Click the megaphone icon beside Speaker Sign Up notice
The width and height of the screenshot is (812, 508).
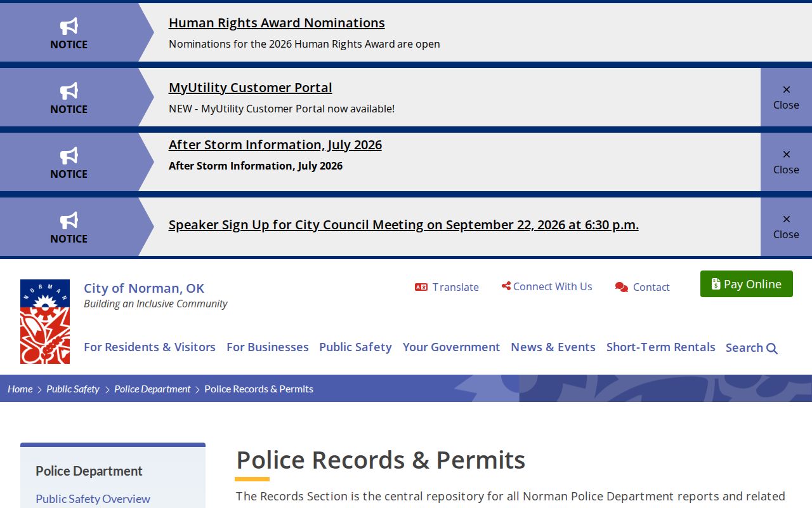click(x=69, y=220)
